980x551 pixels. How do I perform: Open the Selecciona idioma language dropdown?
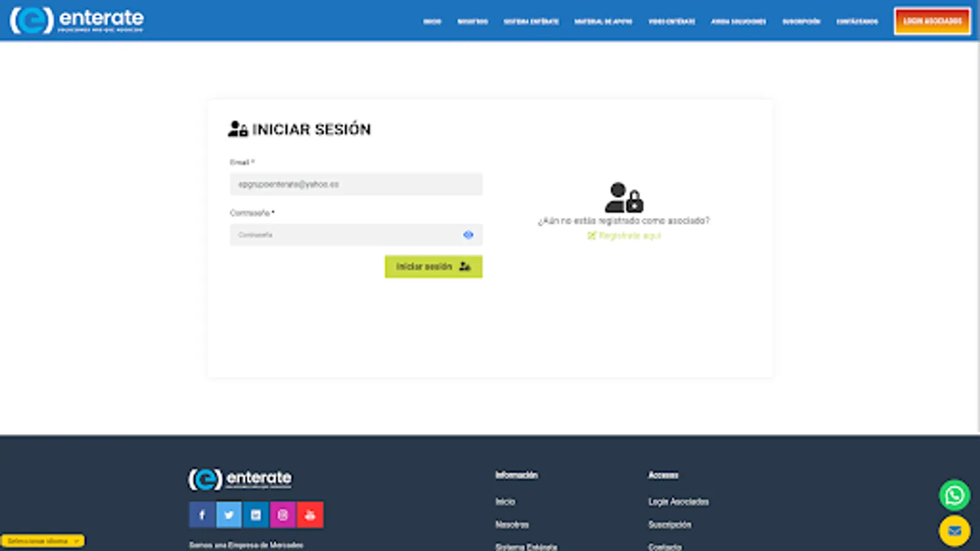(43, 541)
